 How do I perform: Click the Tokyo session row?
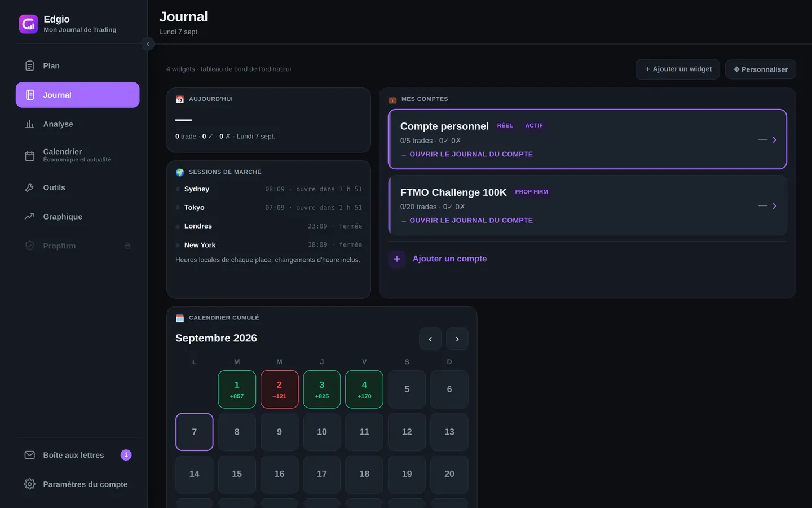point(269,208)
